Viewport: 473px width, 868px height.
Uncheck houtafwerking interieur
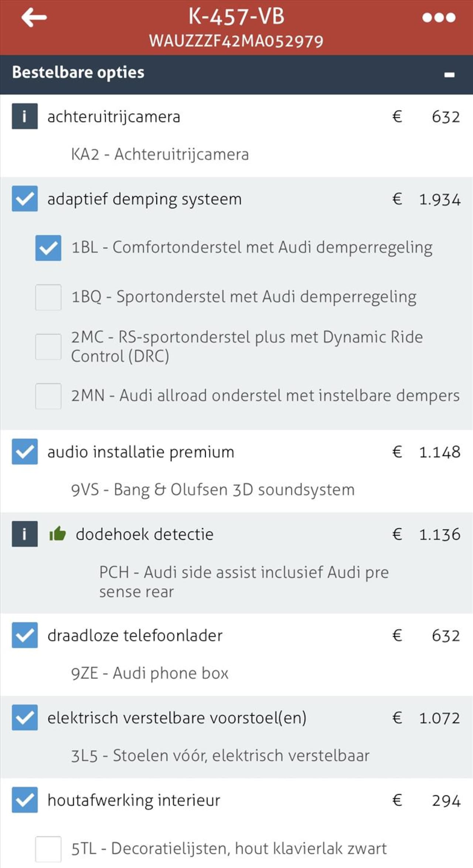click(25, 800)
